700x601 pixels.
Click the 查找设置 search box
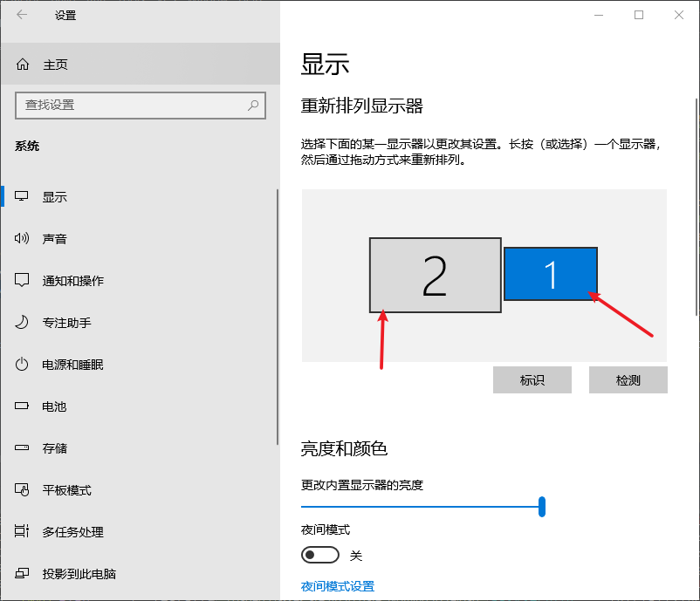coord(140,106)
